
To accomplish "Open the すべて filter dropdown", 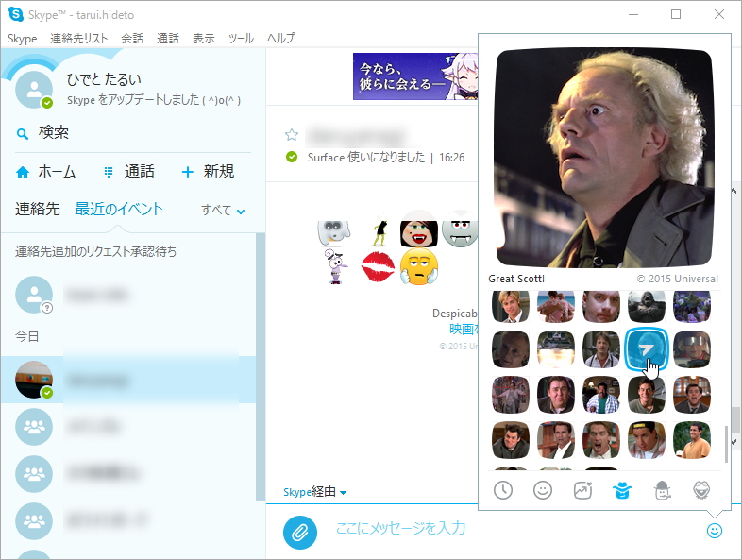I will tap(223, 211).
